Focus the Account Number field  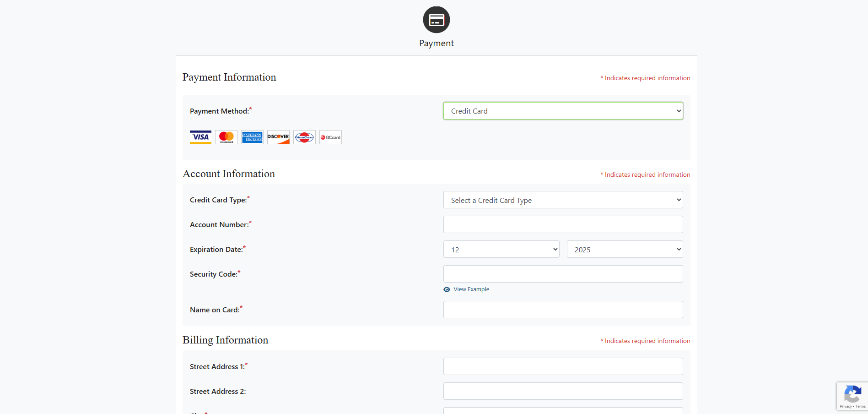tap(563, 225)
